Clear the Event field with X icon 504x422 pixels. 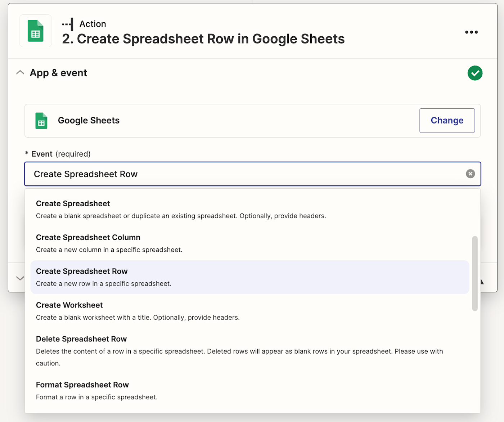pos(470,174)
